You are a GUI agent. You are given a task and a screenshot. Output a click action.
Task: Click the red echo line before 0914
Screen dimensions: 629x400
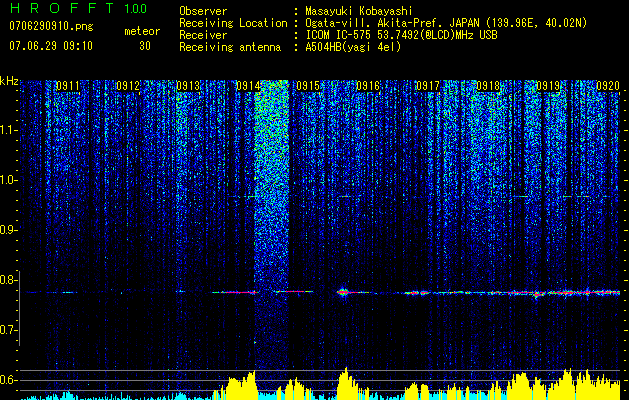click(235, 292)
